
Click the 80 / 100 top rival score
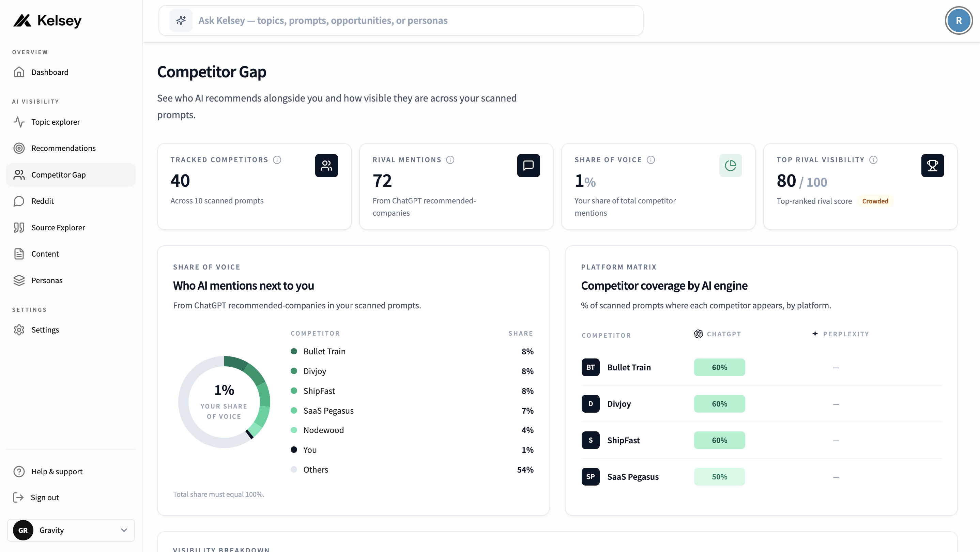801,181
